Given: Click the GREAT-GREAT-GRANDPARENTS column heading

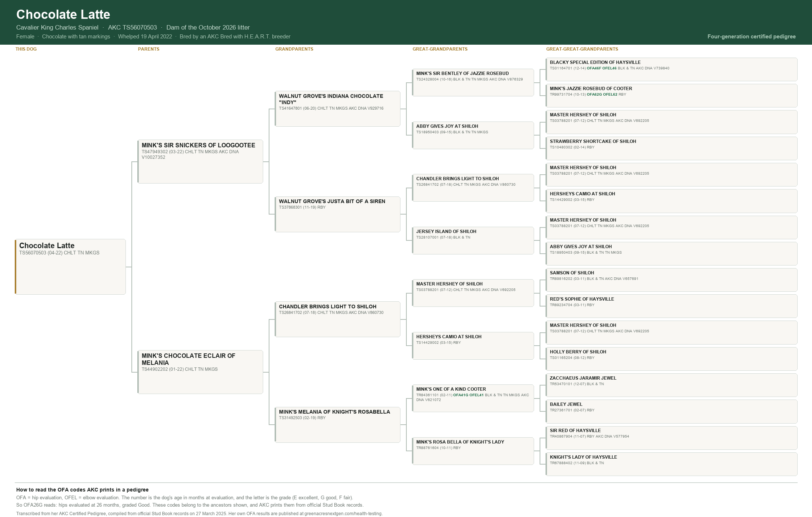Looking at the screenshot, I should pyautogui.click(x=582, y=49).
